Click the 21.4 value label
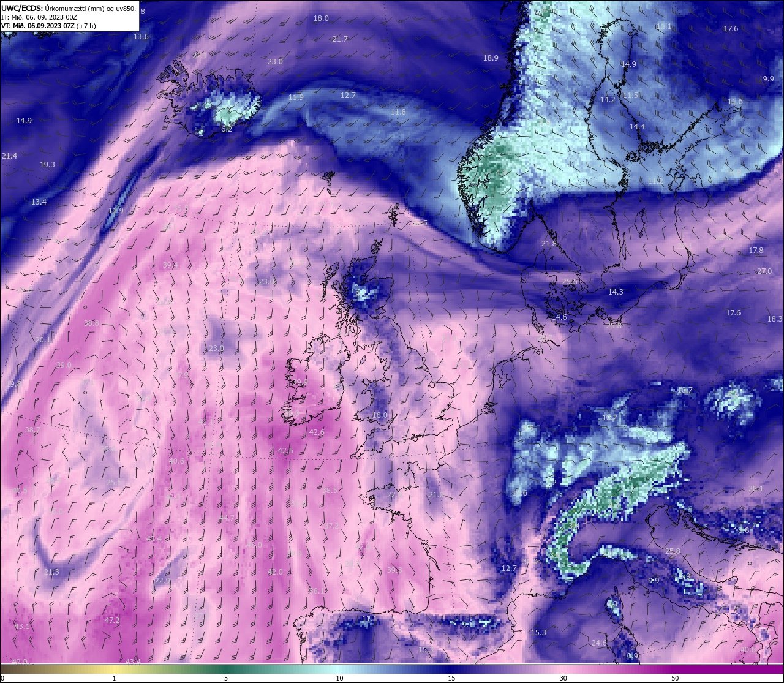Viewport: 784px width, 683px height. tap(9, 156)
